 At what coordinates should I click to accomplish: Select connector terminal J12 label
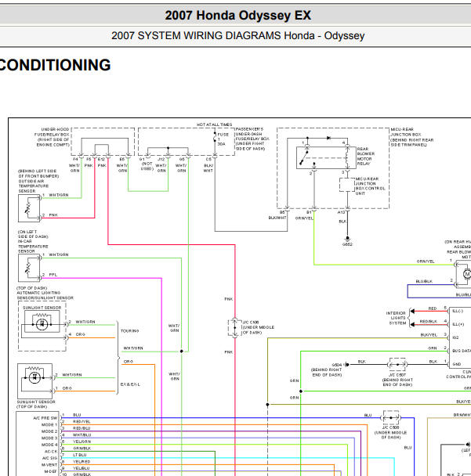click(x=161, y=159)
